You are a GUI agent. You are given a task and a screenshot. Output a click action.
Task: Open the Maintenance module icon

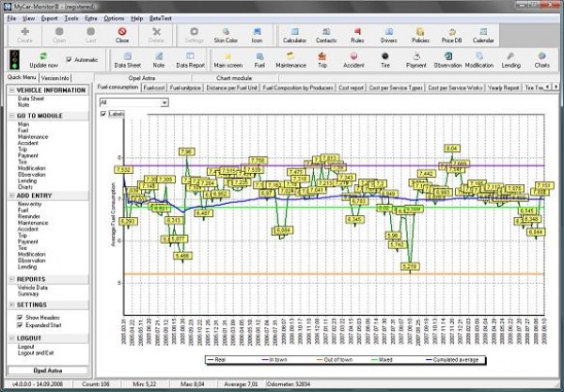coord(291,59)
